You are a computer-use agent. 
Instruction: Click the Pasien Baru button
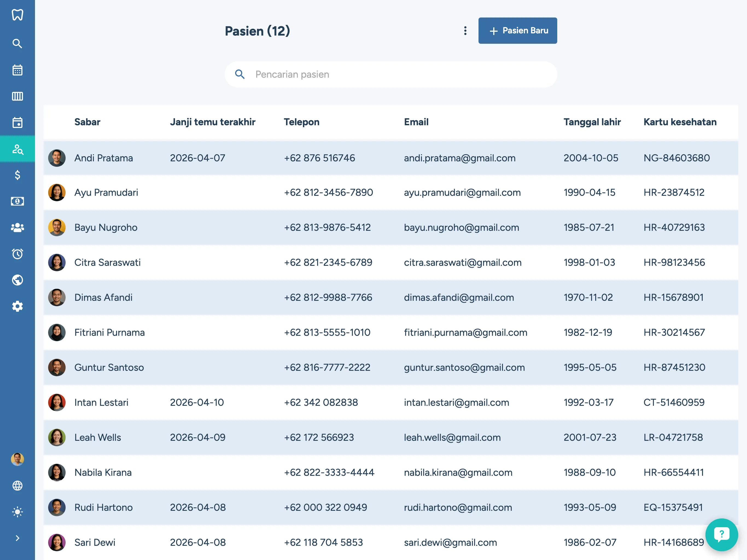517,31
